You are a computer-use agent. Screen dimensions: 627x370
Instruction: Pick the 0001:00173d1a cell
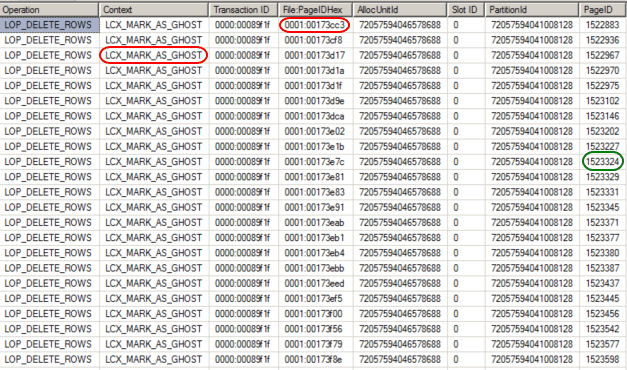click(x=315, y=70)
